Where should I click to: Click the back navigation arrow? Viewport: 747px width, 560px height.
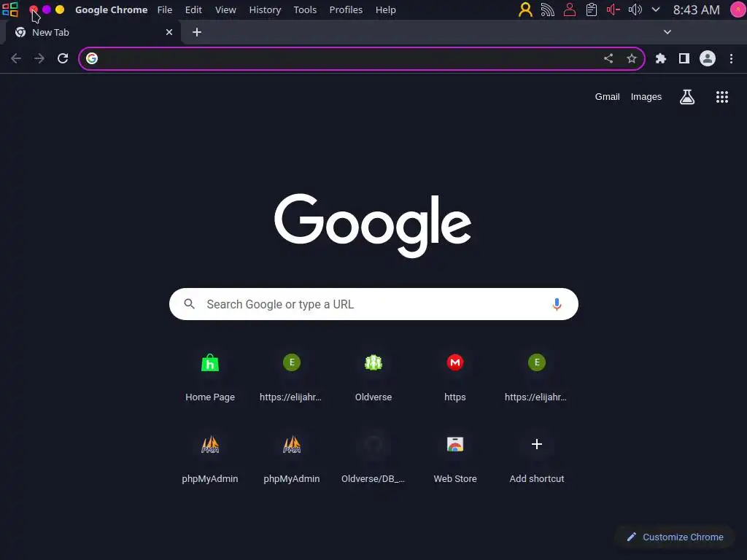tap(16, 58)
